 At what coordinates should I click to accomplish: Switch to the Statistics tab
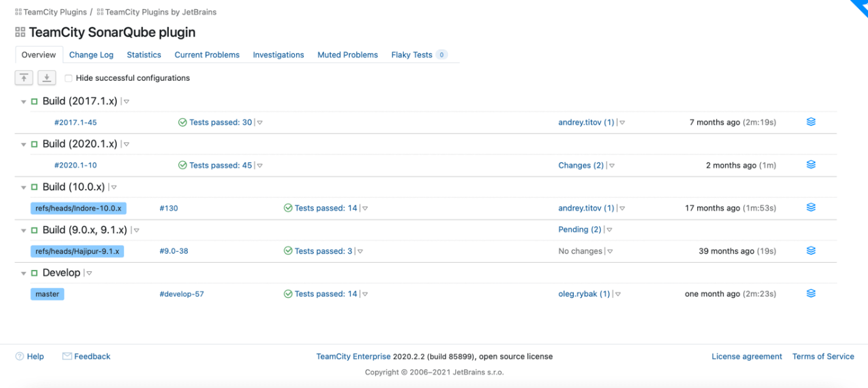tap(144, 55)
